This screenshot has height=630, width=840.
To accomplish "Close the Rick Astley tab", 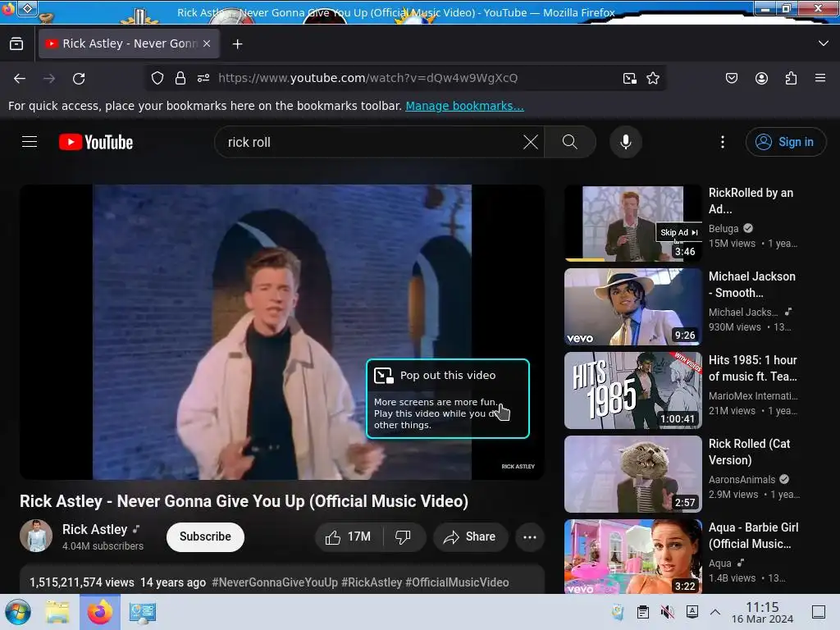I will (207, 43).
